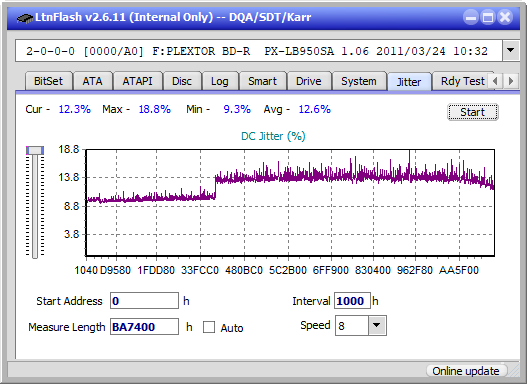This screenshot has height=384, width=527.
Task: Click the Avg value 12.6%
Action: point(315,109)
